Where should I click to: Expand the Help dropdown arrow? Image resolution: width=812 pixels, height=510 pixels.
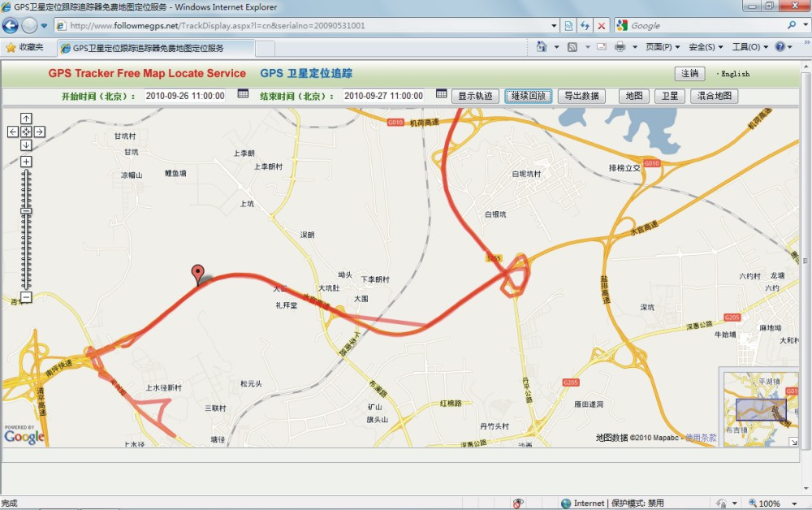790,47
